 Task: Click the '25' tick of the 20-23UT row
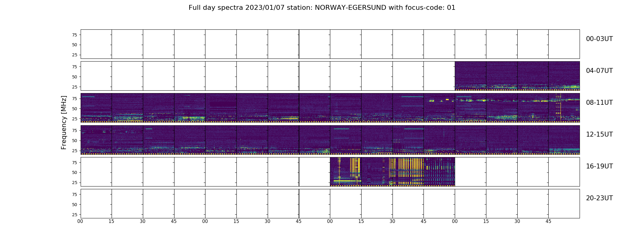click(75, 215)
